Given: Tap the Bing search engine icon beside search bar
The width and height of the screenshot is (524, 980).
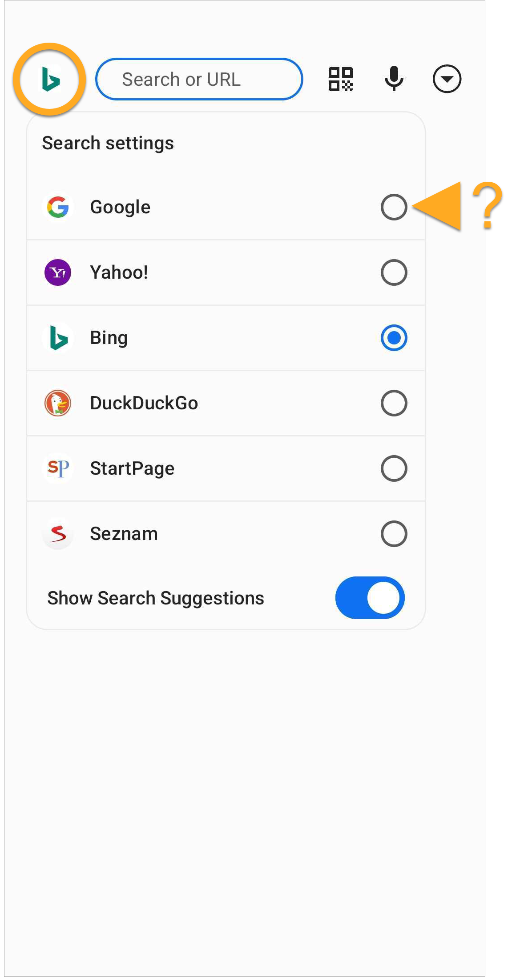Looking at the screenshot, I should [x=50, y=80].
